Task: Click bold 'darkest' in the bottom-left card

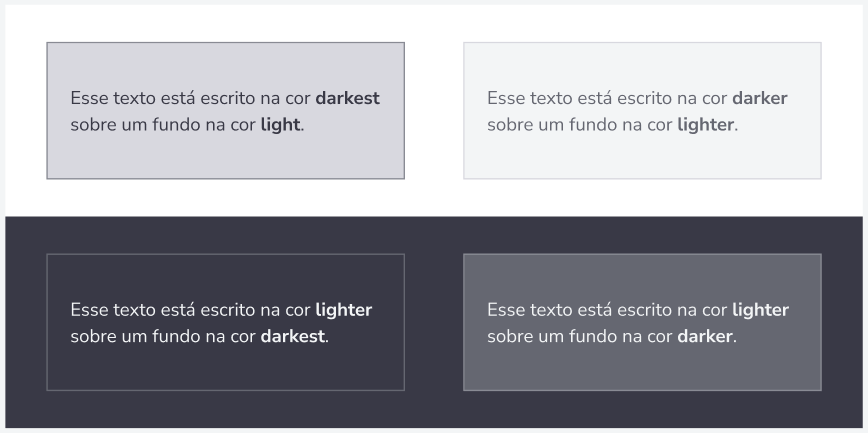Action: (293, 336)
